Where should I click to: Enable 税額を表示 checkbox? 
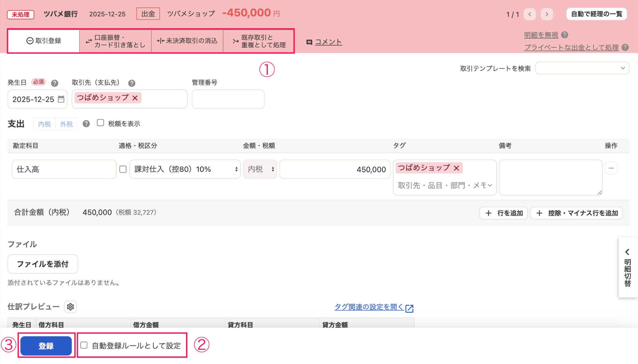100,123
